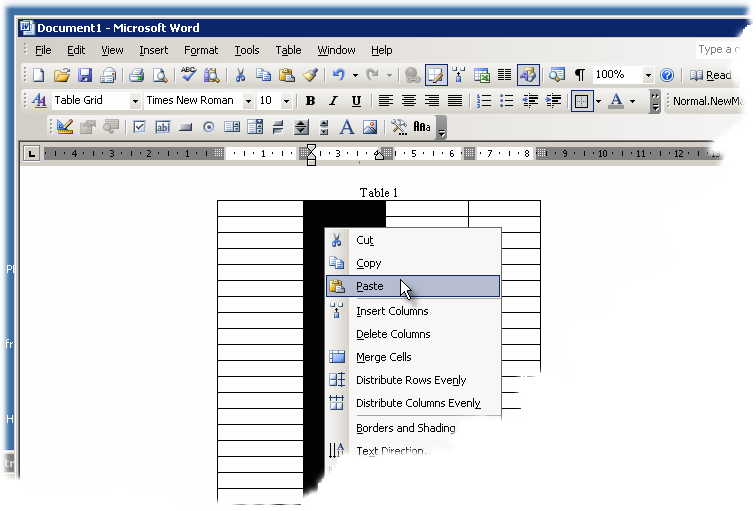Insert a Check Box control
Screen dimensions: 756x511
pyautogui.click(x=139, y=127)
